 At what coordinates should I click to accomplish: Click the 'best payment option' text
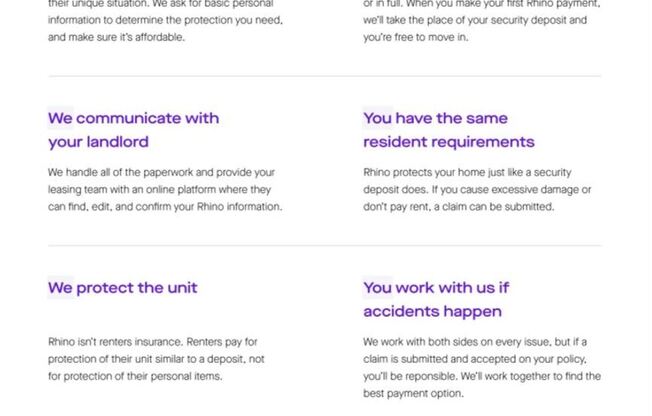click(413, 394)
